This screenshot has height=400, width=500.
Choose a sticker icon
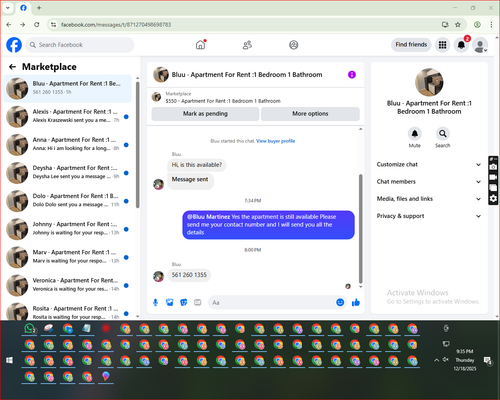point(184,302)
